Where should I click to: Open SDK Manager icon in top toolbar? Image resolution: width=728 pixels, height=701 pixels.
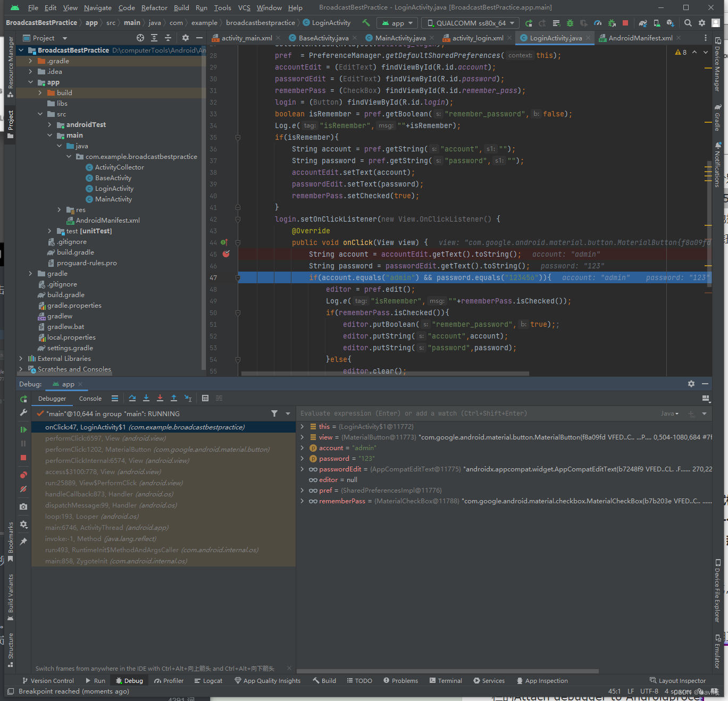671,23
